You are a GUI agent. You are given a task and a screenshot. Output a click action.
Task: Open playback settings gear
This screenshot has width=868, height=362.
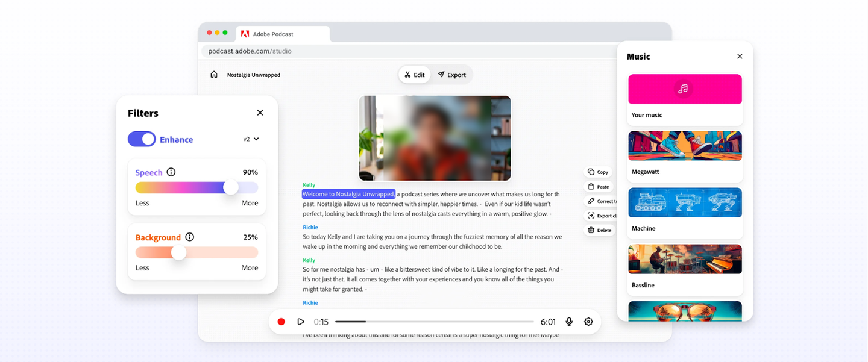588,322
